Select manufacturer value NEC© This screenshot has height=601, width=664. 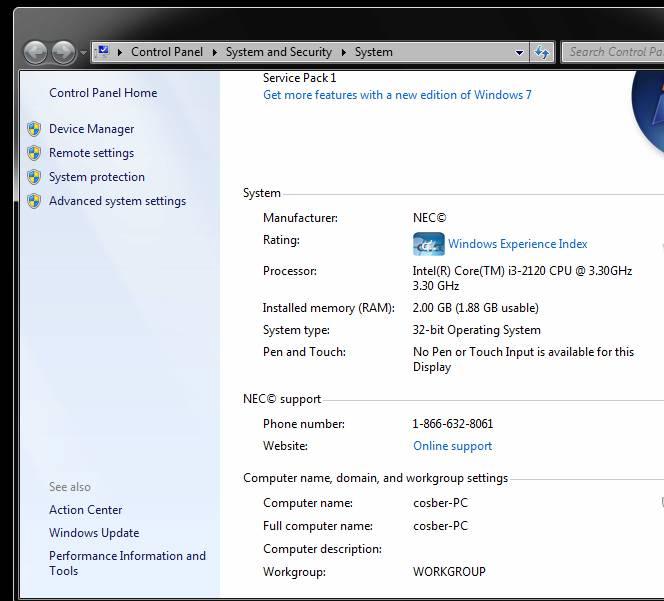click(429, 218)
